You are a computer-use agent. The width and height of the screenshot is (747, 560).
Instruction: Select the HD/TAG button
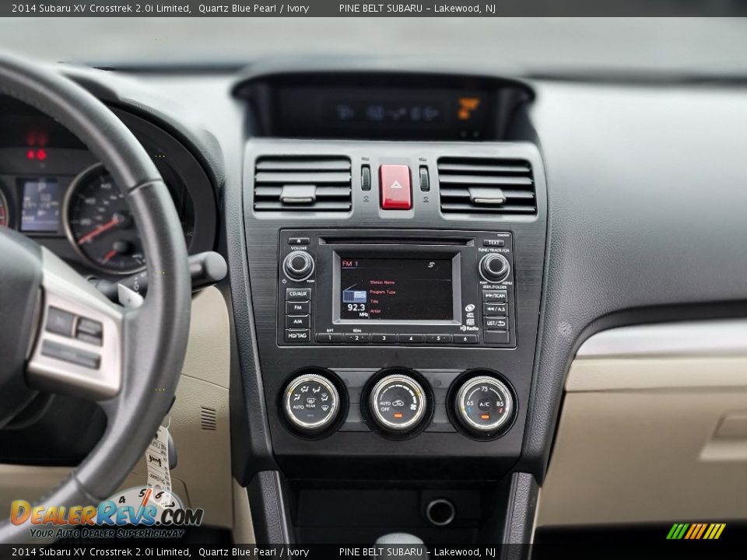[x=298, y=335]
